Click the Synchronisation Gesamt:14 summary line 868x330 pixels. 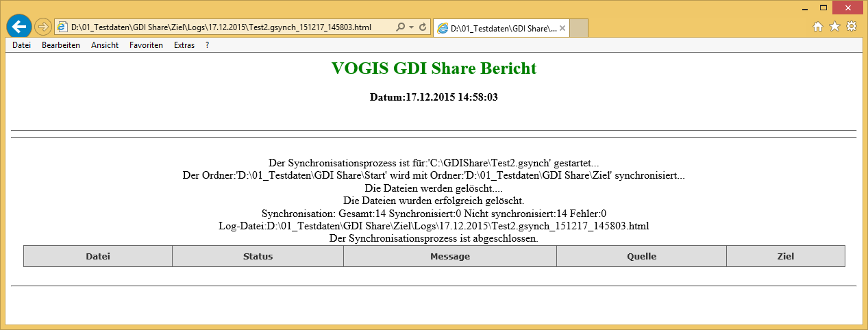coord(434,214)
